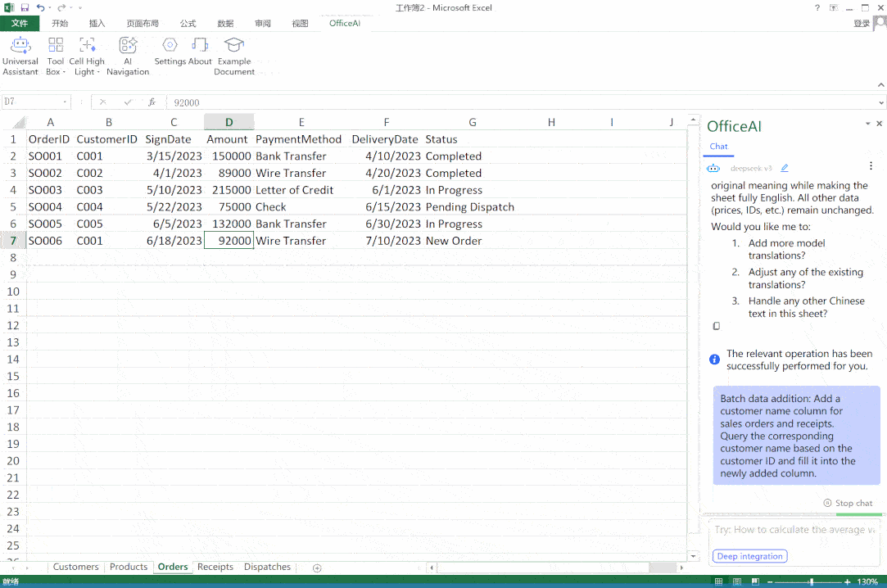Viewport: 887px width, 588px height.
Task: Click the copy icon below the AI reply
Action: [x=717, y=326]
